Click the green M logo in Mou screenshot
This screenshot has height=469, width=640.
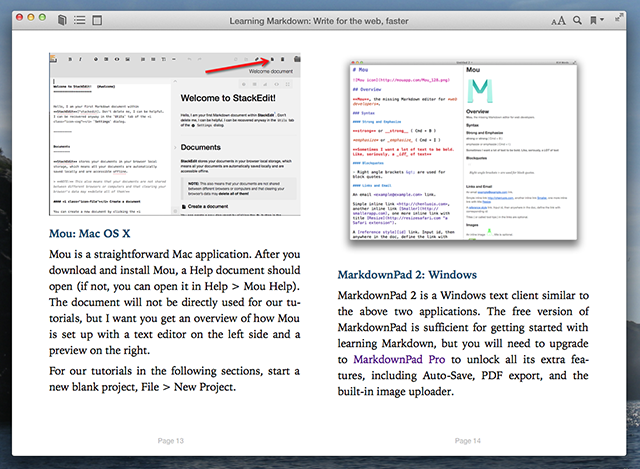pyautogui.click(x=480, y=90)
